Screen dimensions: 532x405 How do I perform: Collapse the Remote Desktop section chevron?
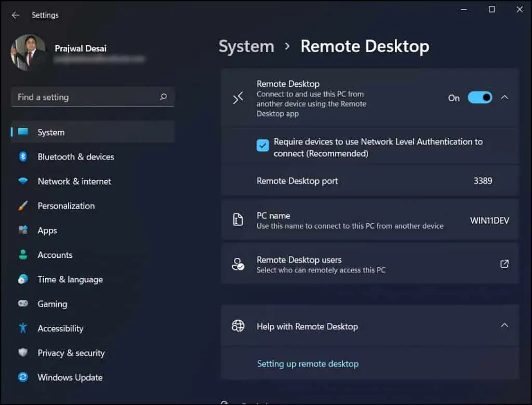coord(504,97)
